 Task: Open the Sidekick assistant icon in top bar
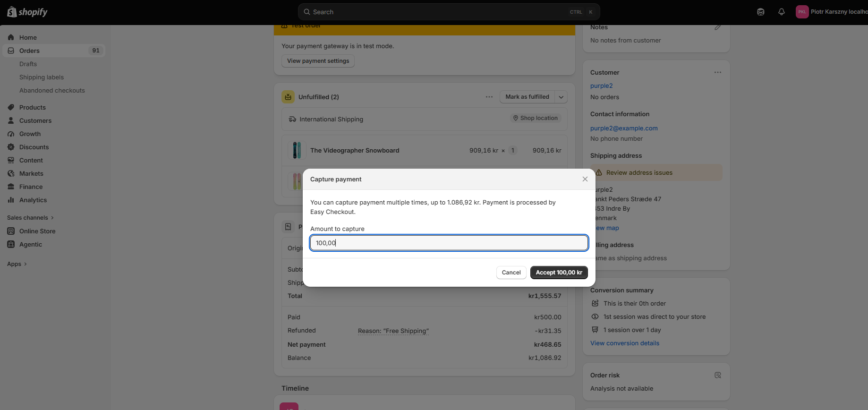point(761,12)
